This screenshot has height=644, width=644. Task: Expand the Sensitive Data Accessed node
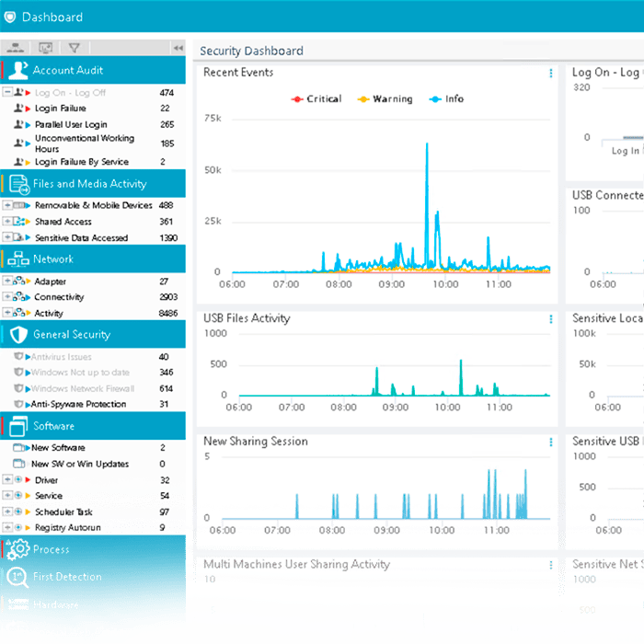(7, 237)
